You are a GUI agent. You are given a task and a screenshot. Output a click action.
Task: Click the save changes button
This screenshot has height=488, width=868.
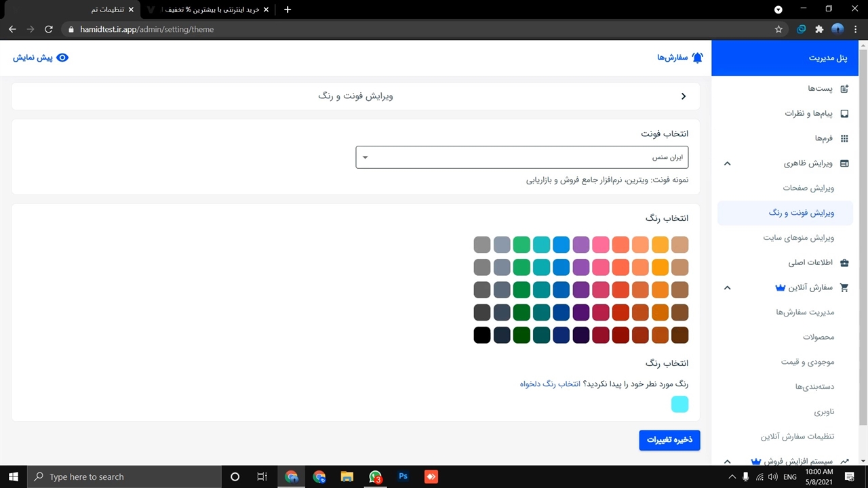pos(669,440)
